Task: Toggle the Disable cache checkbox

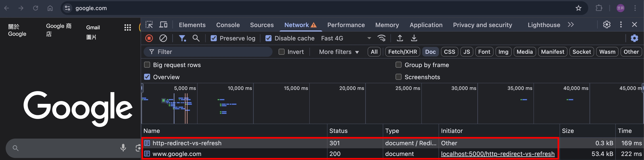Action: pyautogui.click(x=268, y=38)
